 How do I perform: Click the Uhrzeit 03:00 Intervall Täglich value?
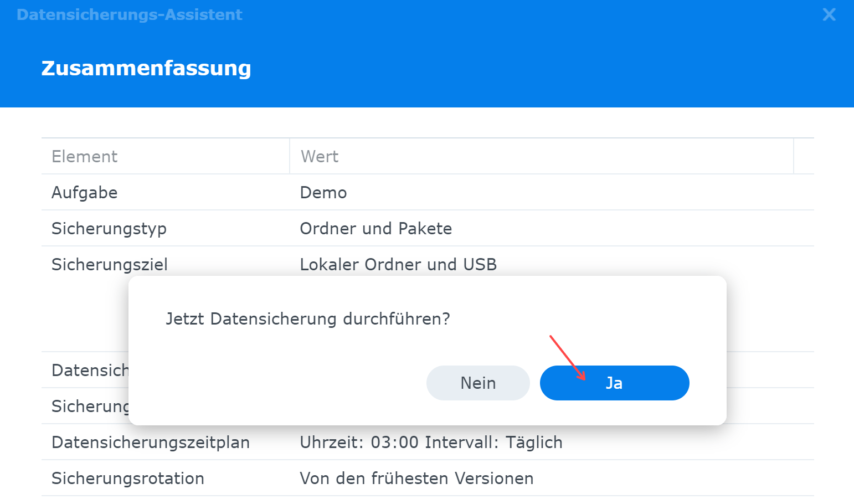(x=431, y=443)
